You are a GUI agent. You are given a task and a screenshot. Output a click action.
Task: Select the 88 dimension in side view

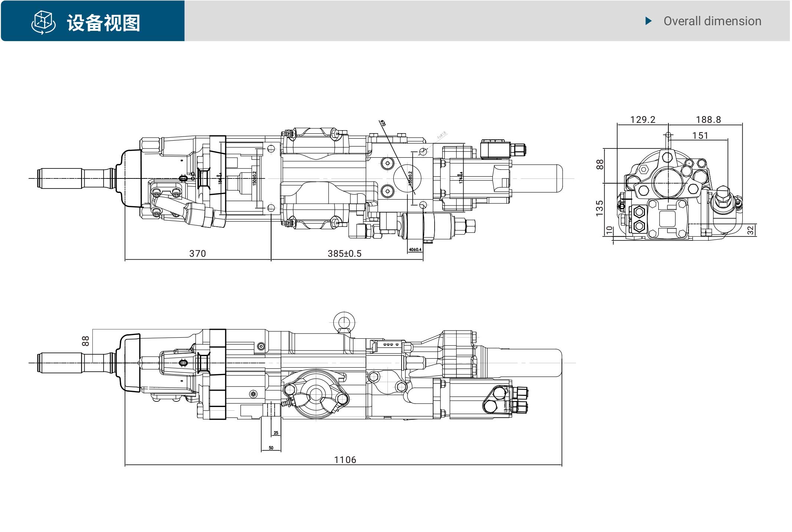pyautogui.click(x=85, y=341)
